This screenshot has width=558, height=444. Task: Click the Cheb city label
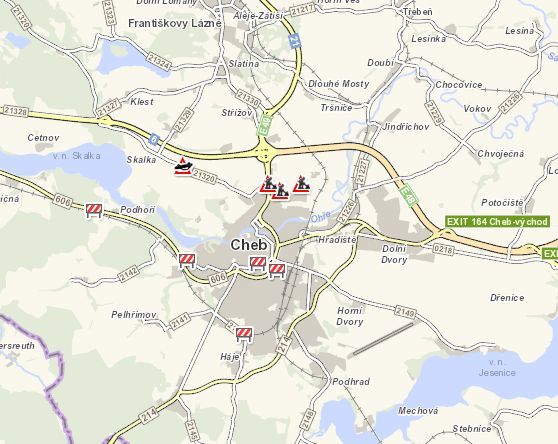click(248, 245)
